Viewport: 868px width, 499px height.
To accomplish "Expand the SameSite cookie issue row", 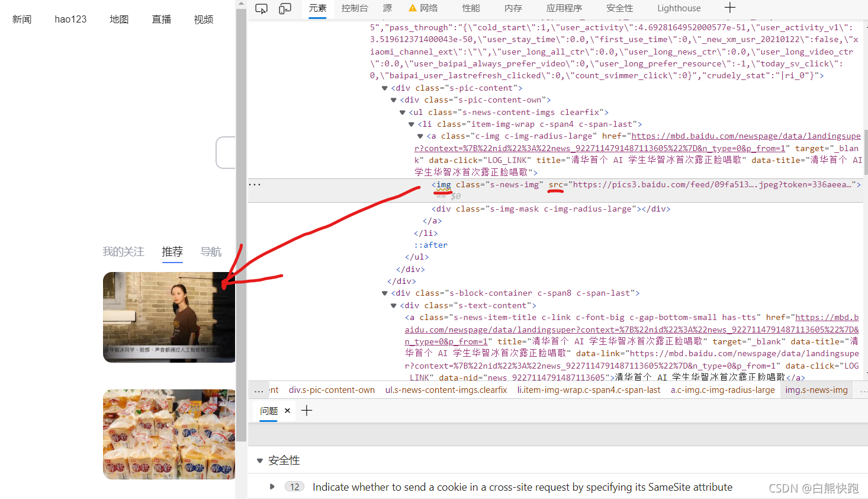I will (272, 487).
